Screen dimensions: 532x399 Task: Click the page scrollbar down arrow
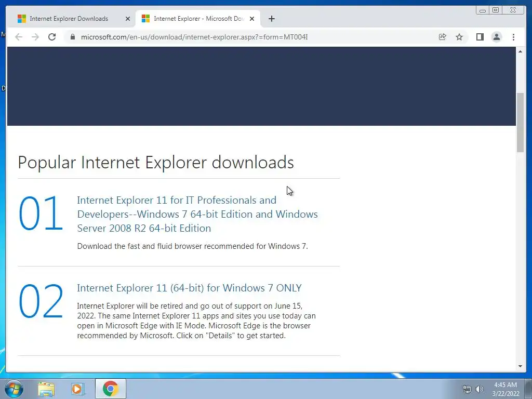coord(520,366)
